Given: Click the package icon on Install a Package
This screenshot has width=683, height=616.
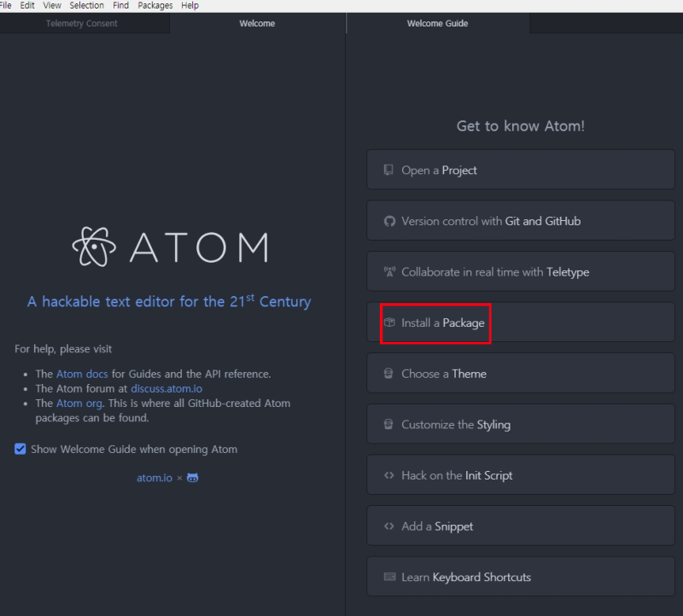Looking at the screenshot, I should click(389, 323).
